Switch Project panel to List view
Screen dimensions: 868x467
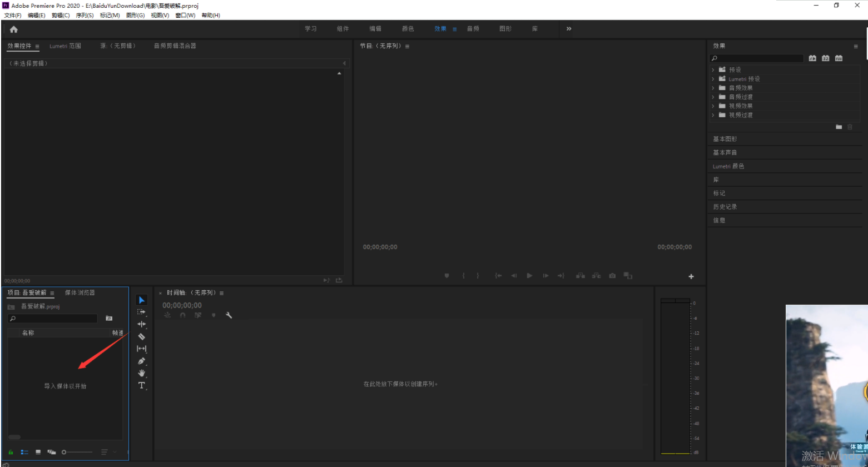24,453
